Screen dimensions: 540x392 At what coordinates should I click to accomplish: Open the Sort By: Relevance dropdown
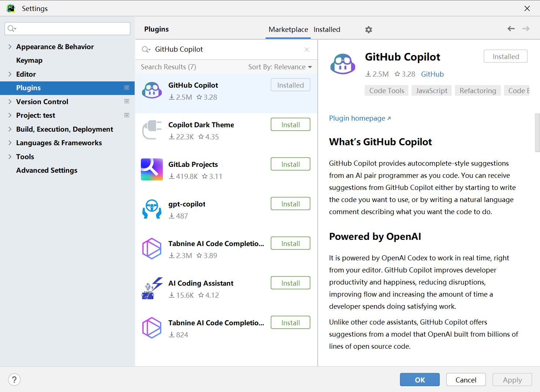(280, 67)
